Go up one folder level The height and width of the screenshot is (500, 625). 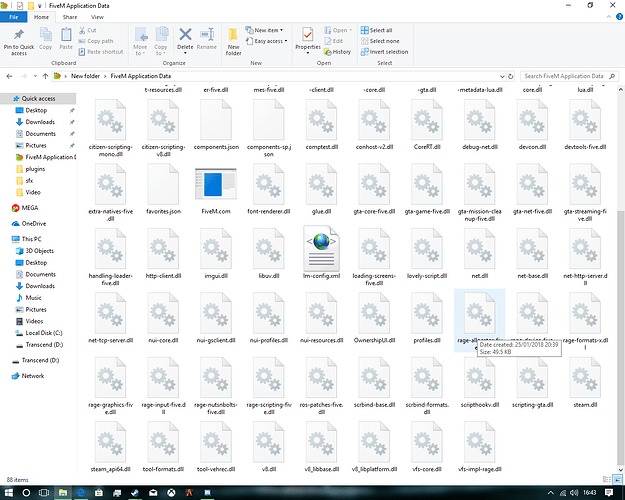[x=45, y=76]
